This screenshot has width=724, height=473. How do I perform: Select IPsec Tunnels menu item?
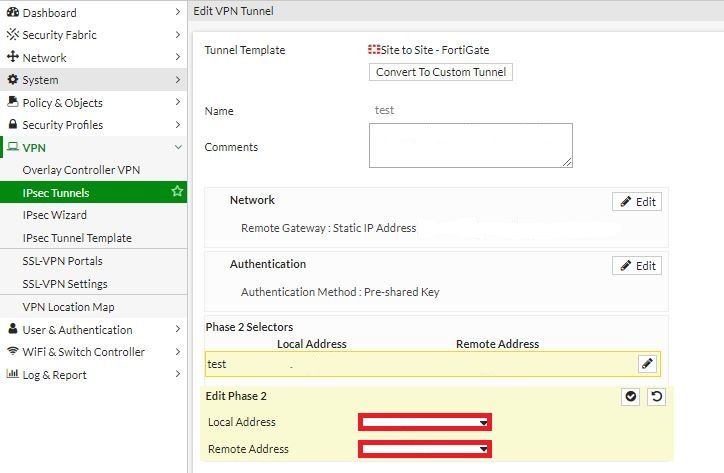(93, 192)
